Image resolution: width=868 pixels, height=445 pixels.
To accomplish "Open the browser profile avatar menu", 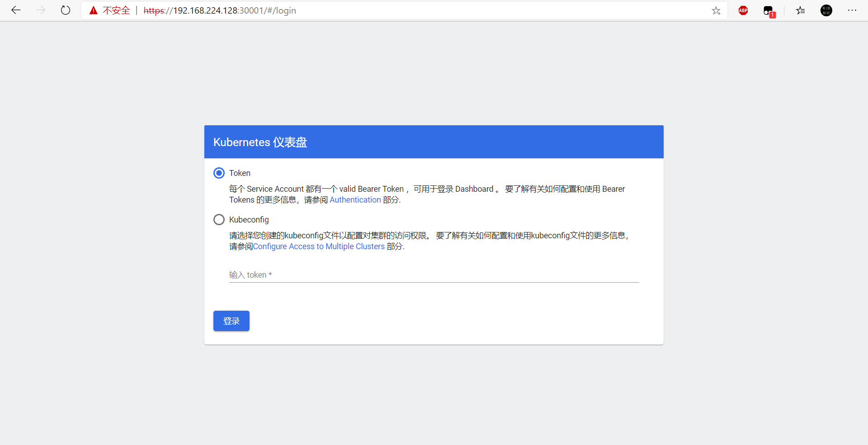I will click(826, 10).
